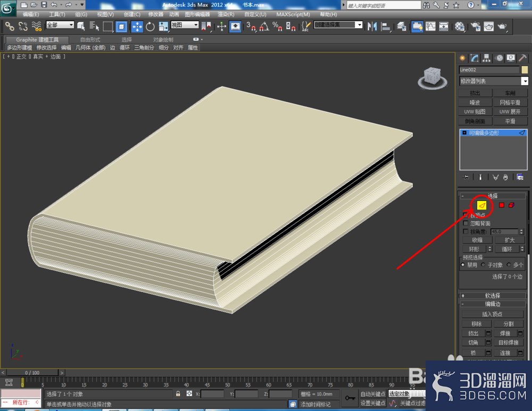Click the Align tool icon
The height and width of the screenshot is (411, 532).
coord(386,26)
